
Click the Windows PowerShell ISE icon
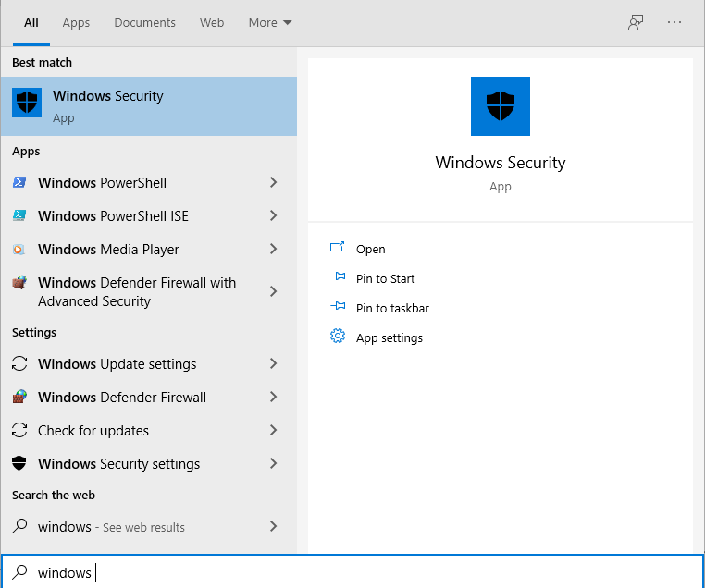[19, 216]
